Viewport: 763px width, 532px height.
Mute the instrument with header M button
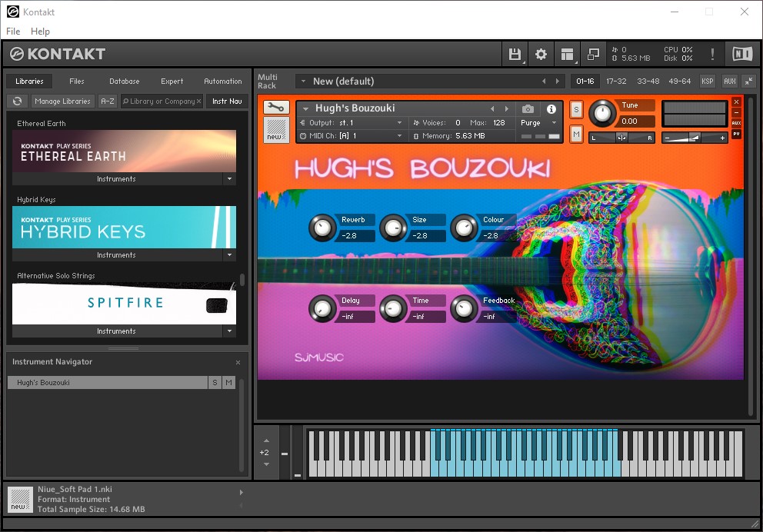[x=576, y=135]
